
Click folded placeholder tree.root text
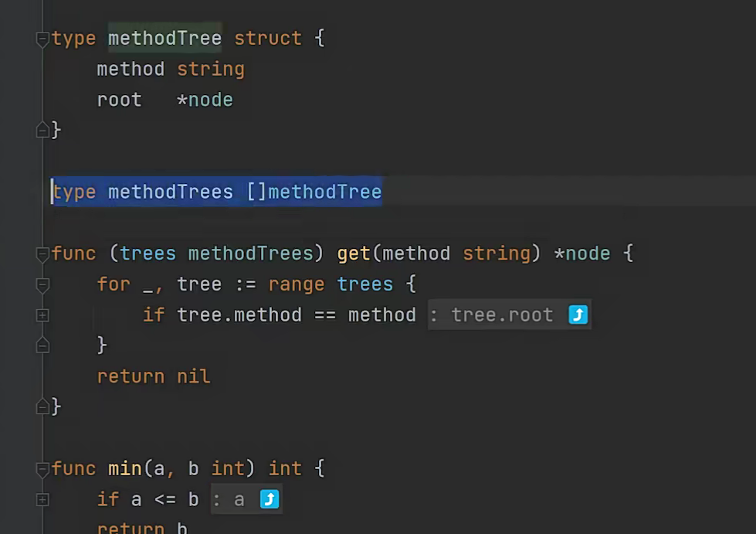pyautogui.click(x=502, y=315)
